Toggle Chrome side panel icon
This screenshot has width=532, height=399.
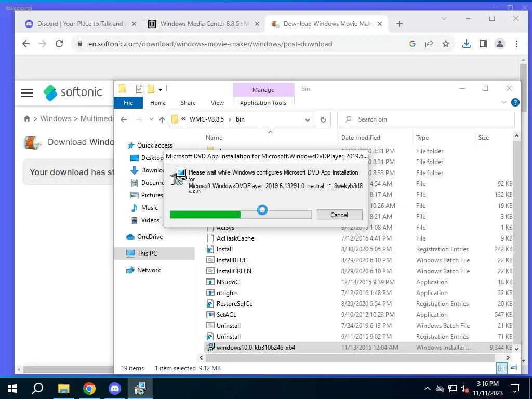(483, 44)
